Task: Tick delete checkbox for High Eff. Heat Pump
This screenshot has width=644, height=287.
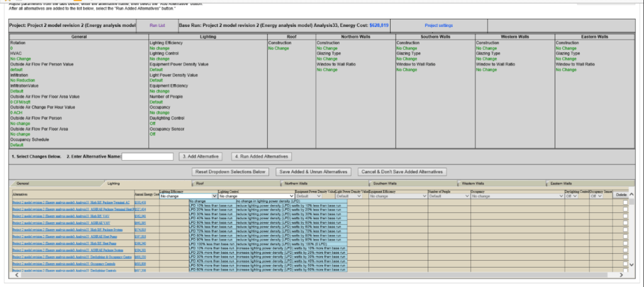Action: (625, 243)
